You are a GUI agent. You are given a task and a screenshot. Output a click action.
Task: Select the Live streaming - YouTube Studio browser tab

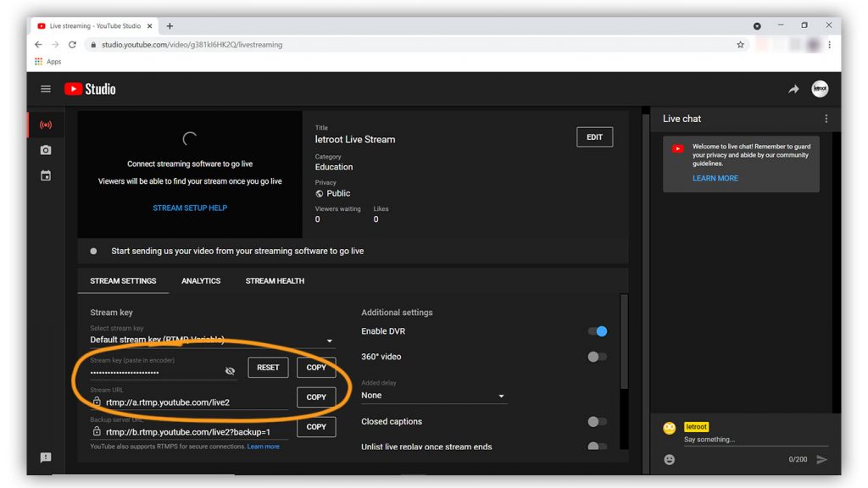point(95,26)
